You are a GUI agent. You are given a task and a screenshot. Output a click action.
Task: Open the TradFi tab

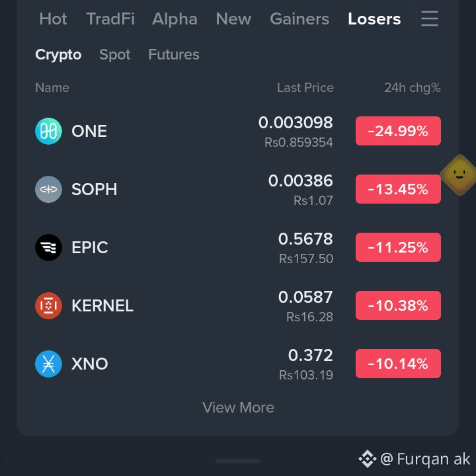click(x=110, y=19)
